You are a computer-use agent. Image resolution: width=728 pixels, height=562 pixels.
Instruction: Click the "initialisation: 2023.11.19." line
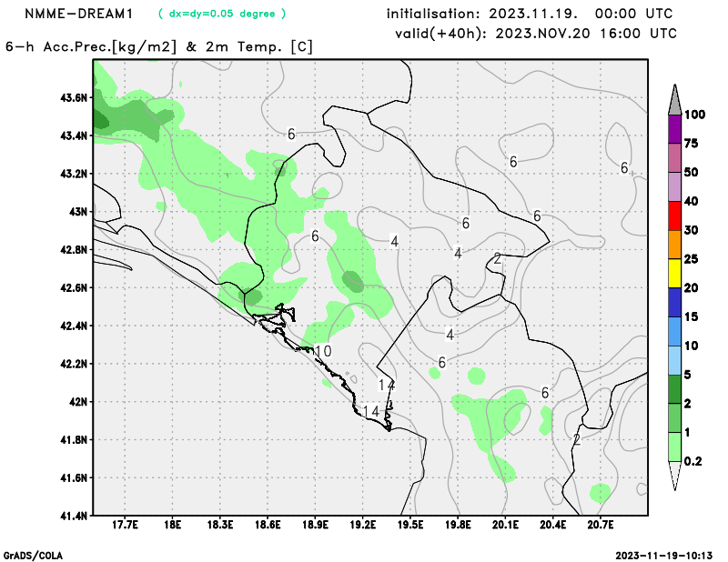(x=482, y=14)
